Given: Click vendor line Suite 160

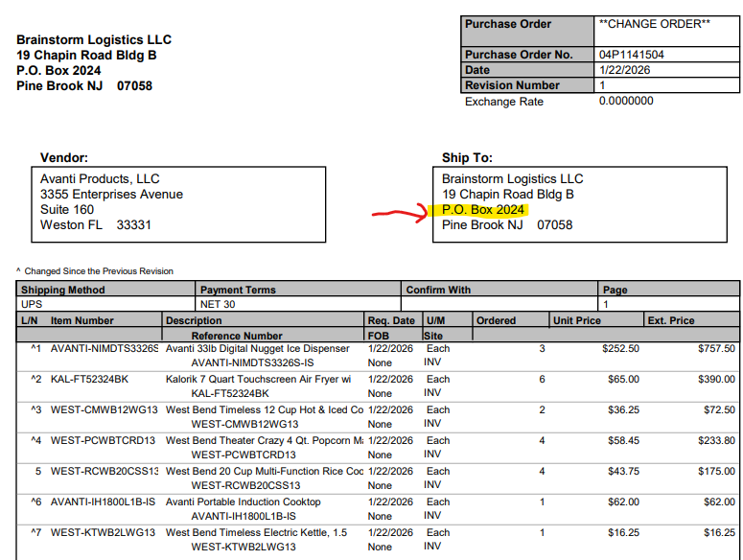Looking at the screenshot, I should (x=67, y=210).
